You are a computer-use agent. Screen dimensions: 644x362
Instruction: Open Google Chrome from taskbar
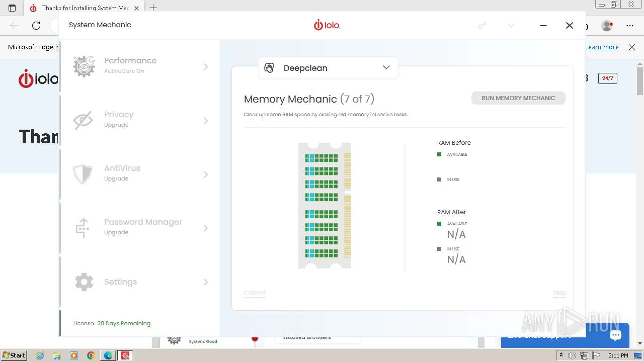[91, 355]
